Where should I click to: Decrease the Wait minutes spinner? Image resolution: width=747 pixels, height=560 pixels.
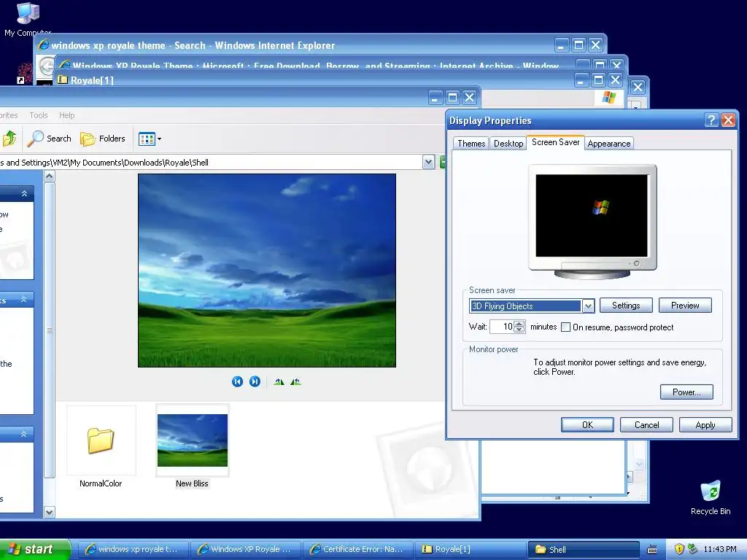pyautogui.click(x=519, y=330)
